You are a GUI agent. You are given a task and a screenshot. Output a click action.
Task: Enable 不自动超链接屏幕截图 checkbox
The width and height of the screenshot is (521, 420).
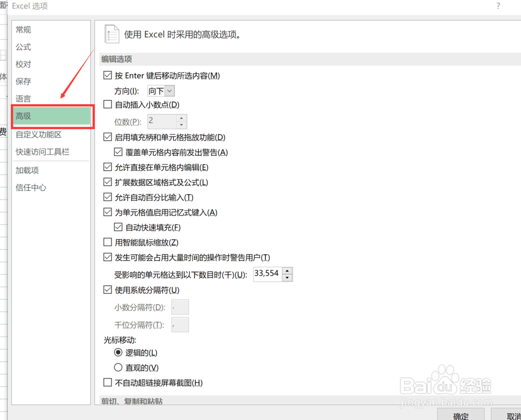(x=108, y=382)
